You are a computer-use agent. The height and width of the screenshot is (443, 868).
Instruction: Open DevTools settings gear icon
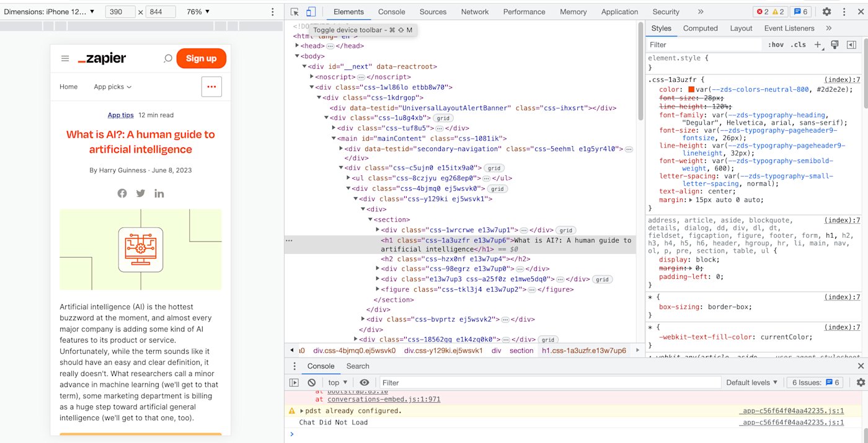pyautogui.click(x=826, y=12)
